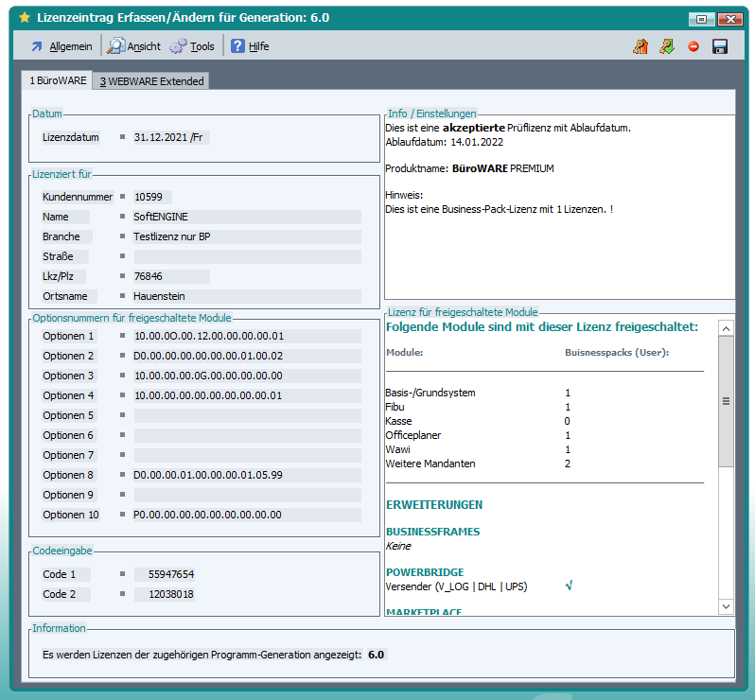Image resolution: width=755 pixels, height=700 pixels.
Task: Click the Optionen 5 input field
Action: [246, 415]
